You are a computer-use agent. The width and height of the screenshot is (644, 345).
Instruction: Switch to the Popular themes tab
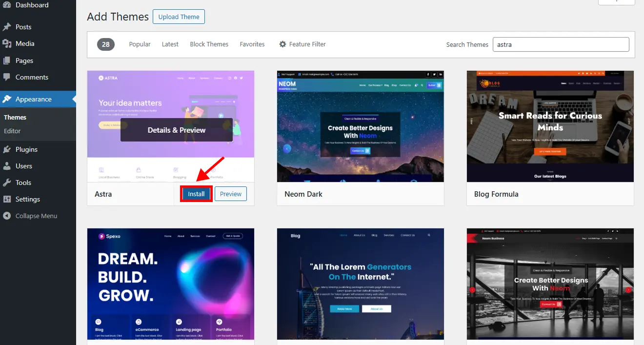(x=140, y=44)
